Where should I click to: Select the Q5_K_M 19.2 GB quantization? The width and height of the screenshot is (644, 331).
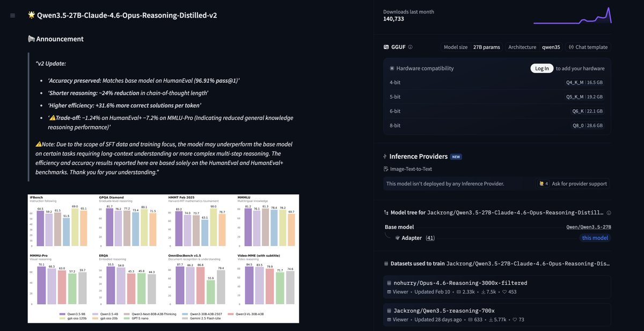pos(585,97)
